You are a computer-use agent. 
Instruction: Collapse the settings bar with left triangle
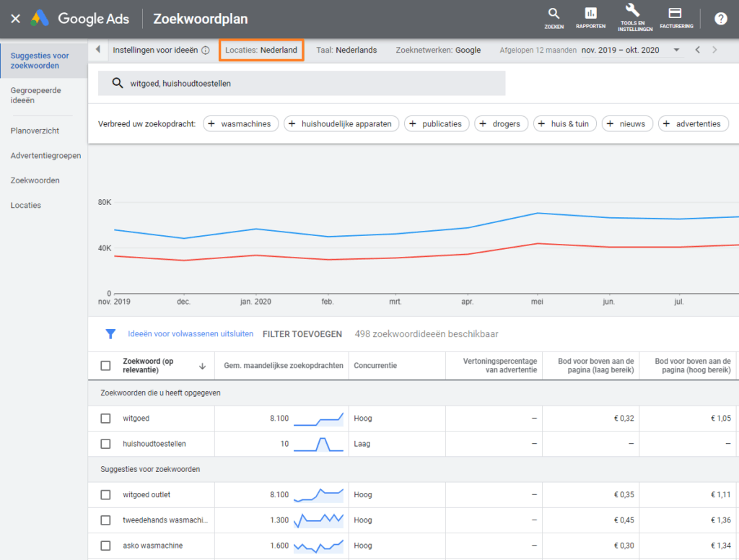98,50
